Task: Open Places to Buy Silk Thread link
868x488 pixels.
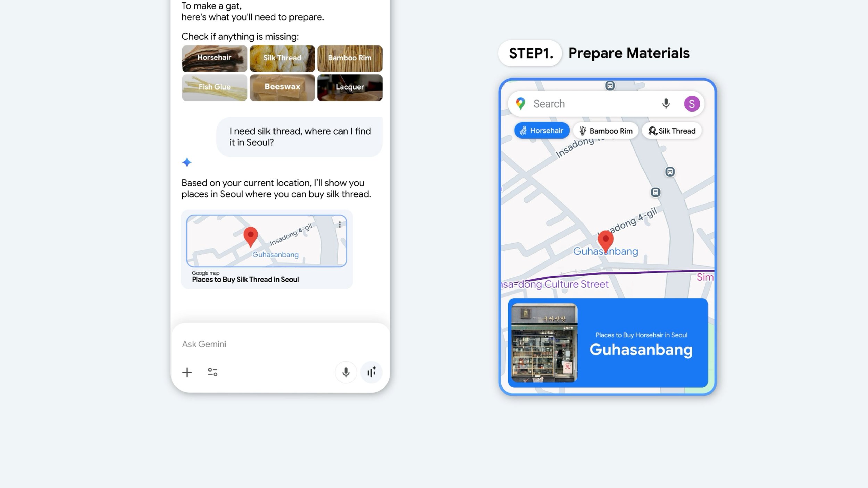Action: 245,279
